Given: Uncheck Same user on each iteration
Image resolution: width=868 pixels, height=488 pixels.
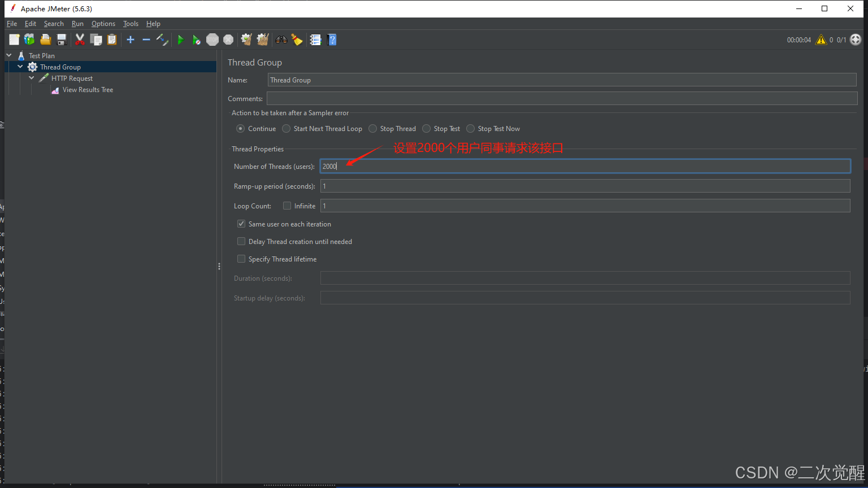Looking at the screenshot, I should pyautogui.click(x=241, y=224).
